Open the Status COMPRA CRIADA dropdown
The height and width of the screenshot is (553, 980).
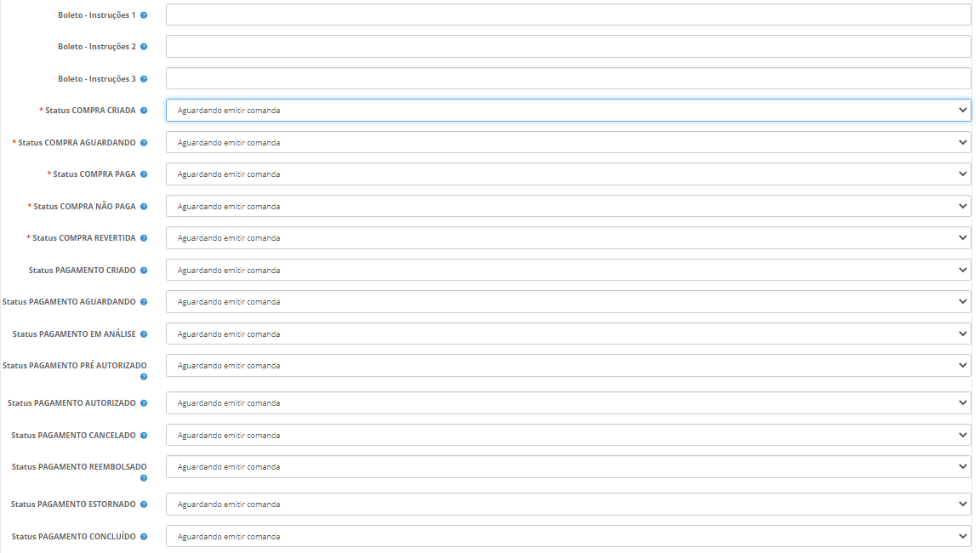pyautogui.click(x=567, y=111)
